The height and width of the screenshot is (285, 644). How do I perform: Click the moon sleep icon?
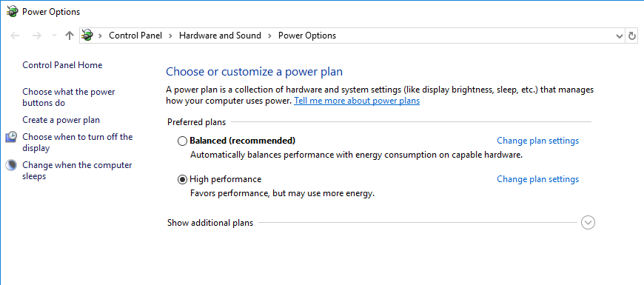(x=12, y=166)
